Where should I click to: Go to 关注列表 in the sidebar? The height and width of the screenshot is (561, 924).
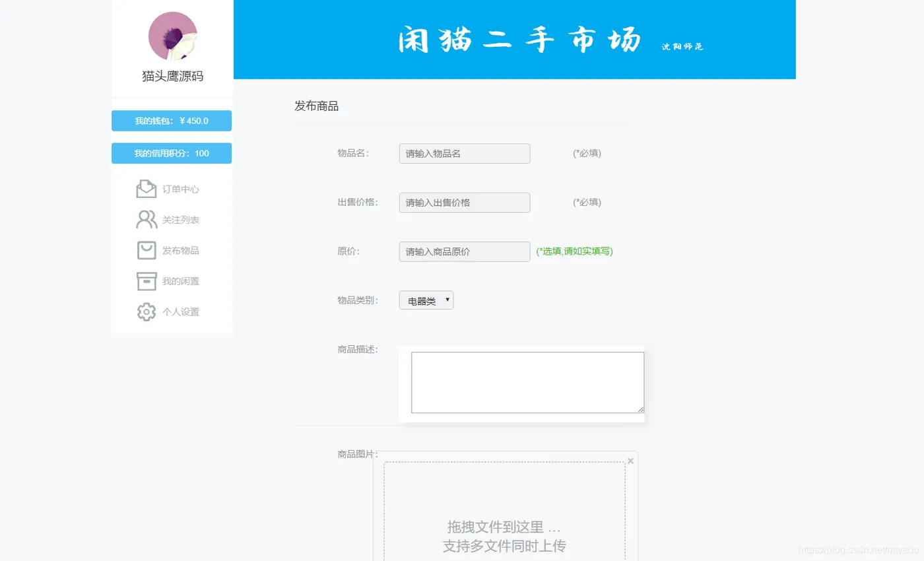point(181,220)
